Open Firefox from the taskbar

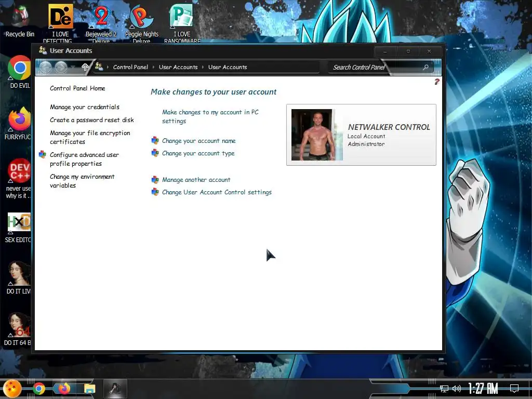pyautogui.click(x=64, y=389)
